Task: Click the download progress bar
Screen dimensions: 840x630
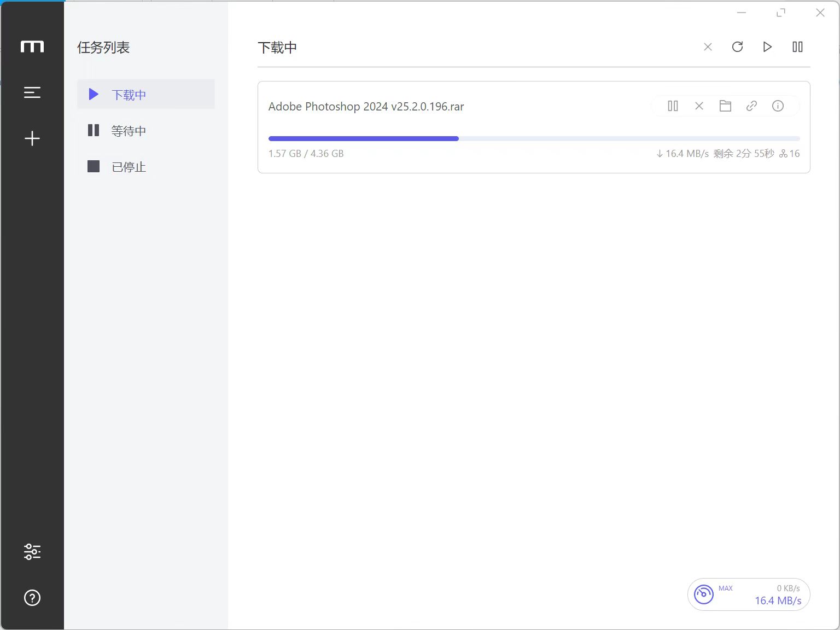Action: pos(533,139)
